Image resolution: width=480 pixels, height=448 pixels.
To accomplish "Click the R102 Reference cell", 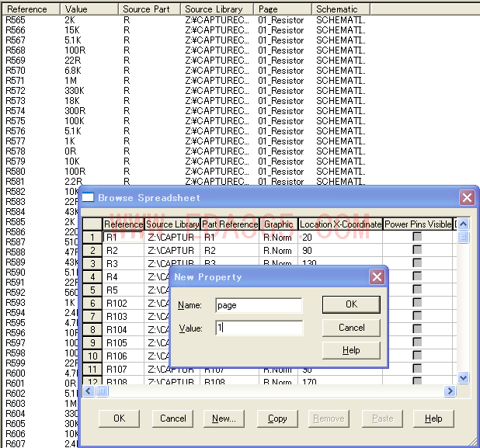I will pyautogui.click(x=123, y=303).
